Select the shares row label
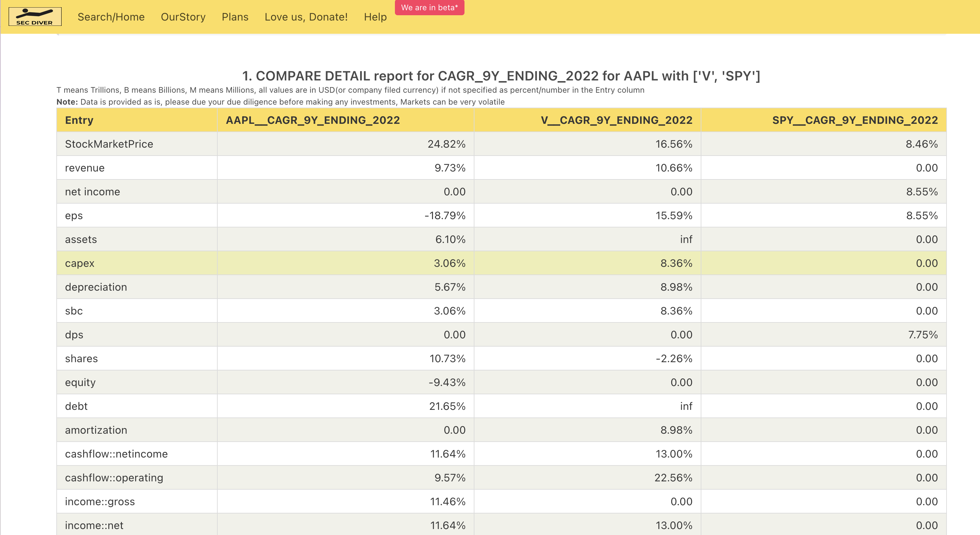980x535 pixels. (x=82, y=359)
